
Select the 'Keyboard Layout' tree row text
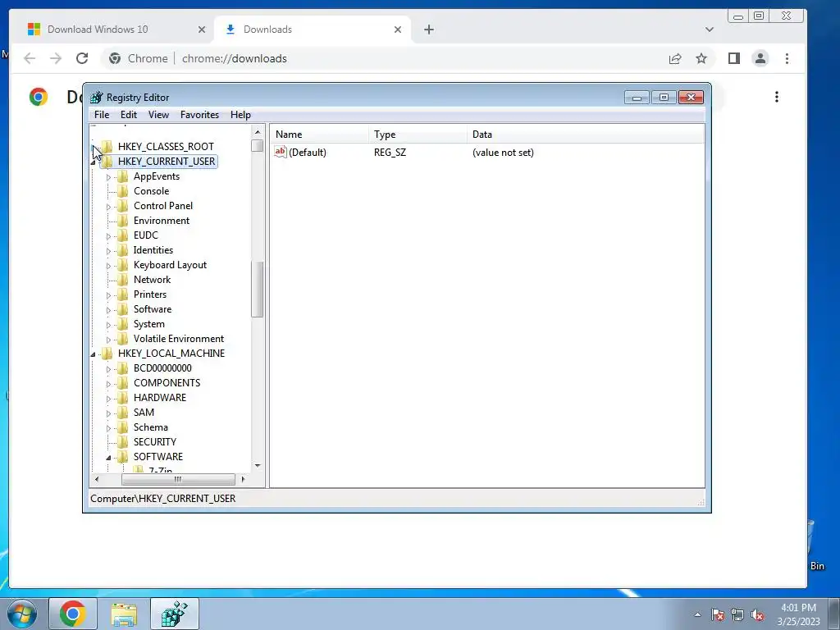(170, 265)
